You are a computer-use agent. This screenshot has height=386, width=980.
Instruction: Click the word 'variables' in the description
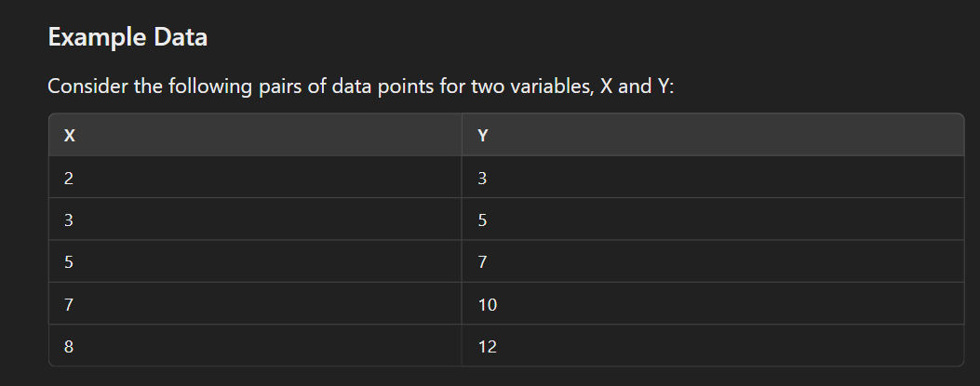(x=552, y=87)
